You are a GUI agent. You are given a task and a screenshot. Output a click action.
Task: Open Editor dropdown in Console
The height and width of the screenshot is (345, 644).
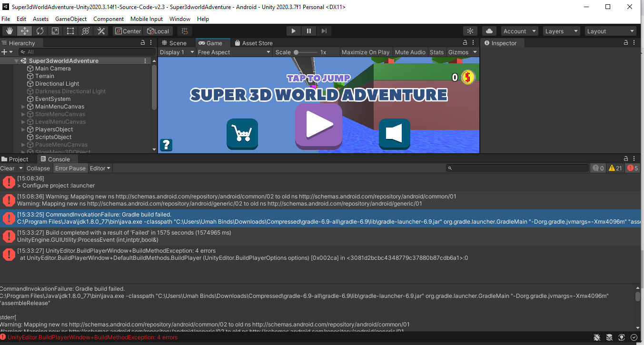coord(100,168)
